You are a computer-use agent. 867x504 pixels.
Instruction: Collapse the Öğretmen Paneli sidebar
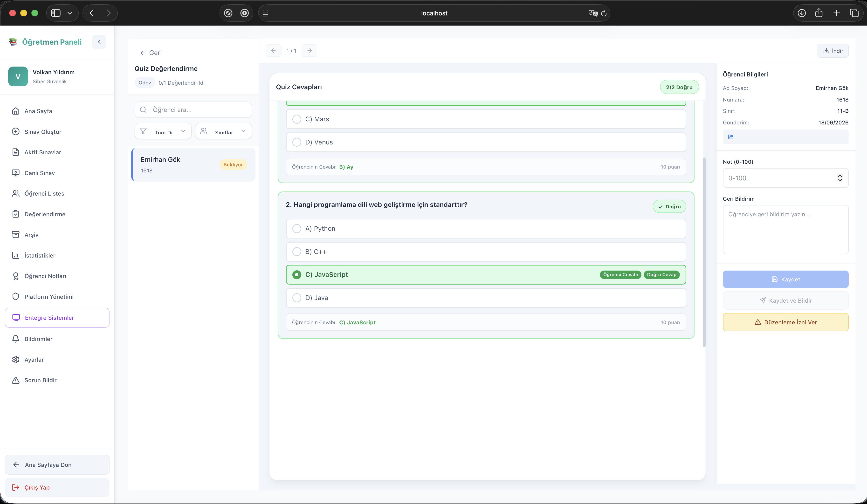pyautogui.click(x=99, y=42)
